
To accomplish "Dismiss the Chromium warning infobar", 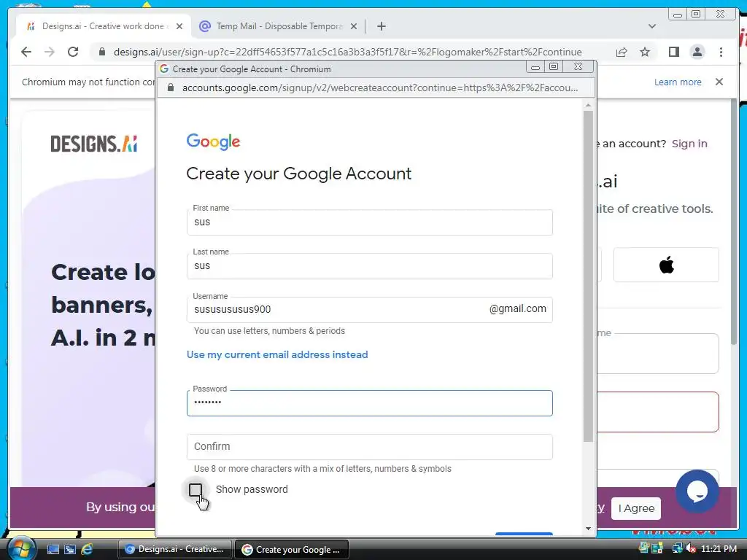I will coord(719,82).
